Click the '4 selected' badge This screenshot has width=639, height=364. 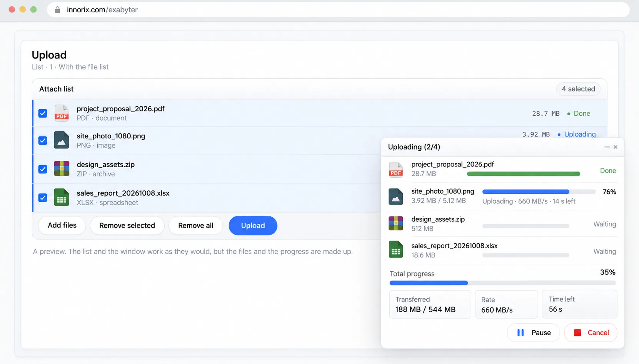[578, 89]
